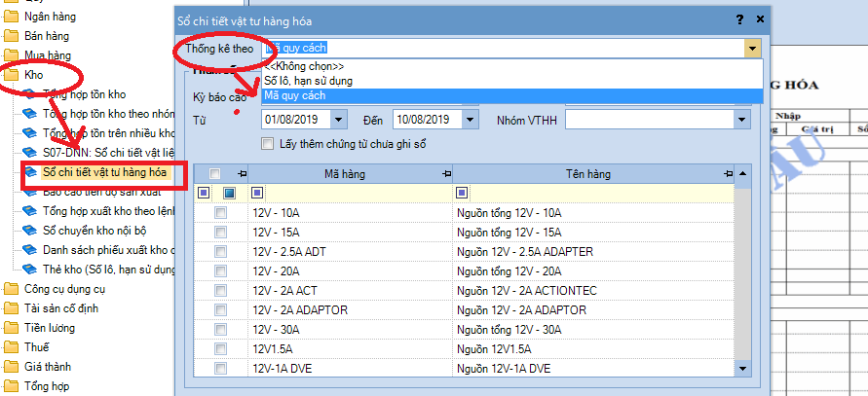The image size is (868, 396).
Task: Check the row for 12V - 2A ACT
Action: tap(221, 291)
